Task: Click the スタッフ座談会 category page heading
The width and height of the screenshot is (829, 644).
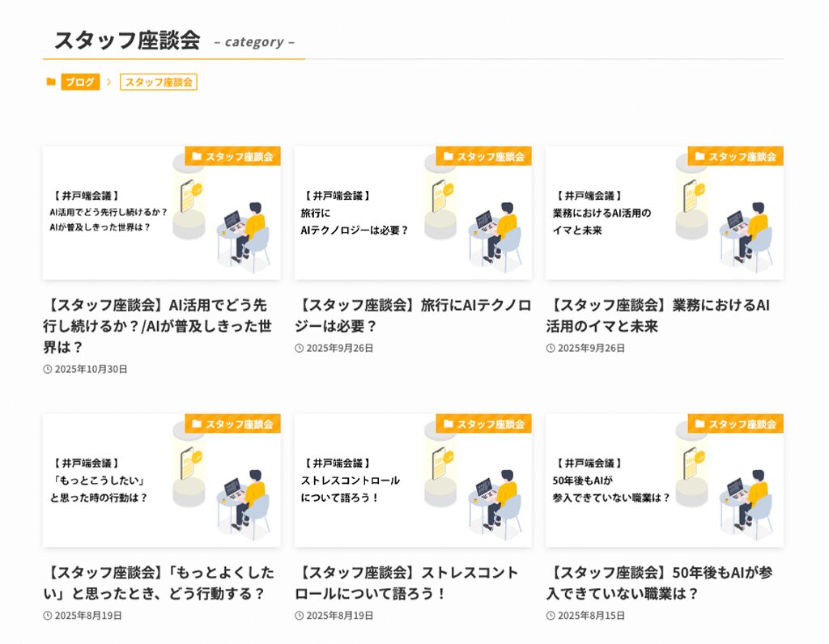Action: tap(127, 40)
